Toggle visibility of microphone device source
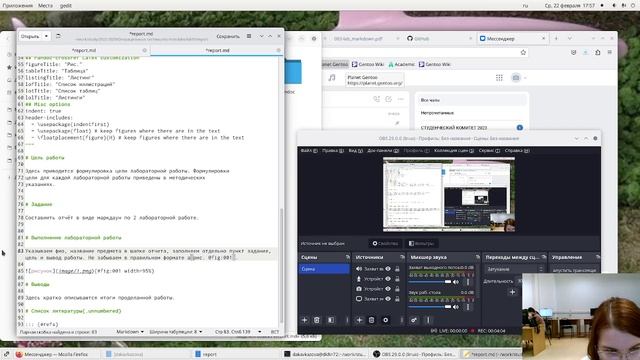This screenshot has width=640, height=360. (x=388, y=279)
